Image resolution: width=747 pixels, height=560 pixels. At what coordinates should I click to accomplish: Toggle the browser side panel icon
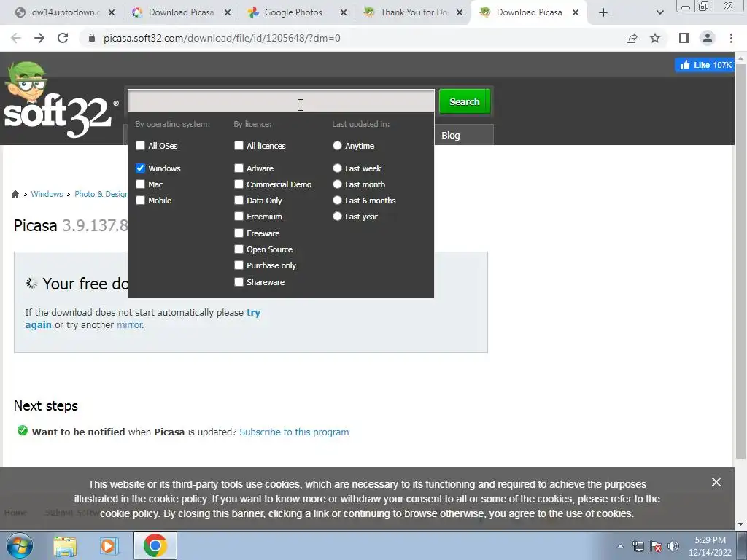[684, 38]
